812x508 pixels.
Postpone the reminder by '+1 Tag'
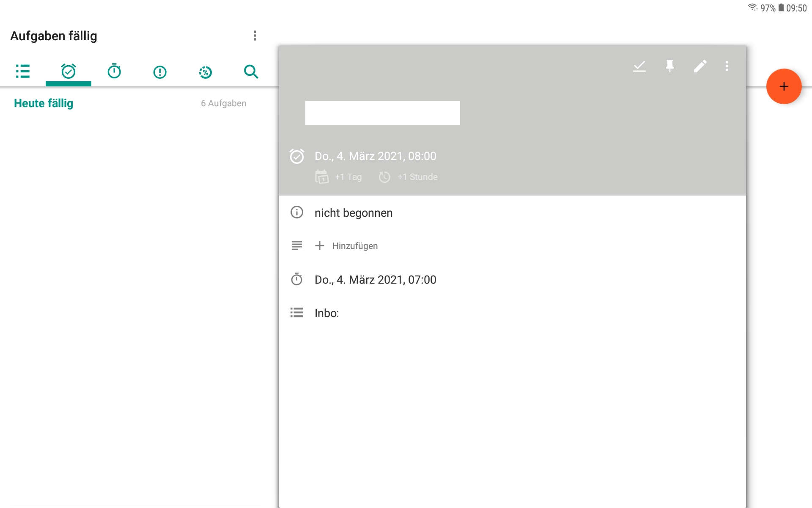[338, 177]
